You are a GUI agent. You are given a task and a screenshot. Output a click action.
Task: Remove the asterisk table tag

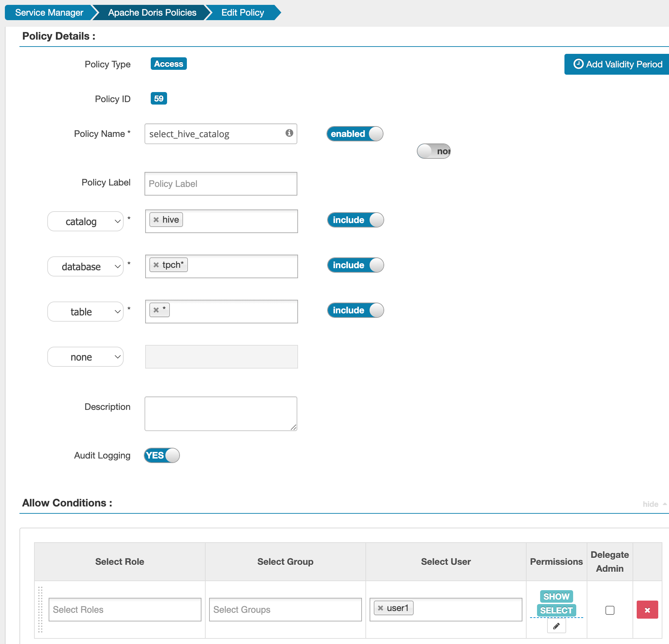(x=156, y=310)
